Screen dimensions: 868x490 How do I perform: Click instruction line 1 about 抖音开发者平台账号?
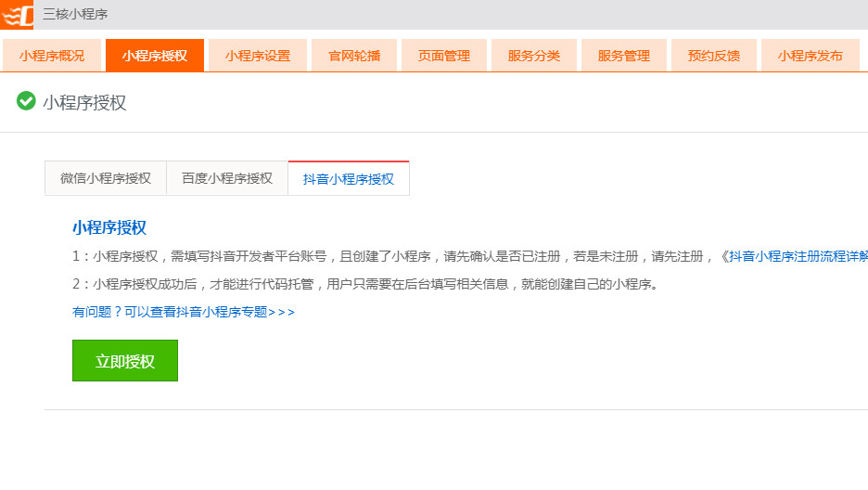tap(470, 256)
